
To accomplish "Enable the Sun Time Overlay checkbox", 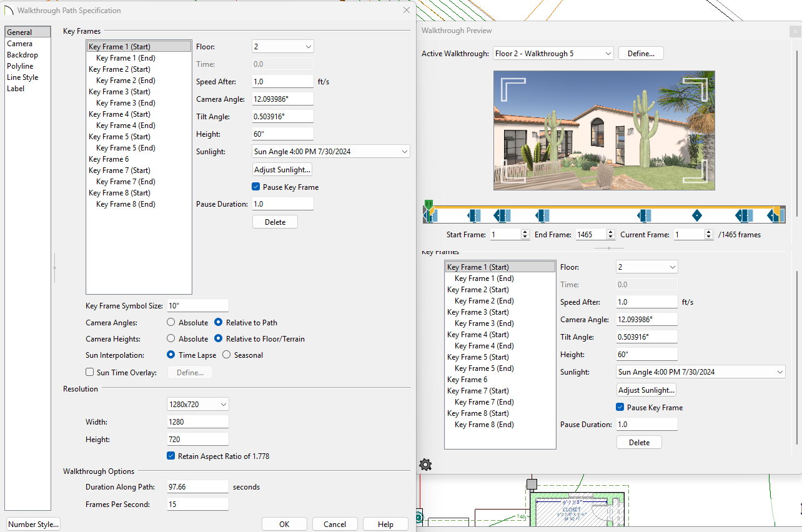I will coord(90,373).
